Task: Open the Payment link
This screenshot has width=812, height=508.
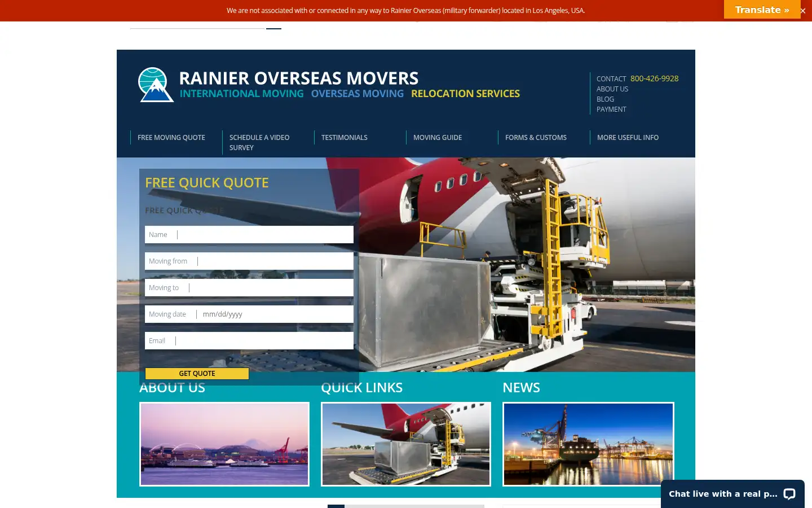Action: pos(611,110)
